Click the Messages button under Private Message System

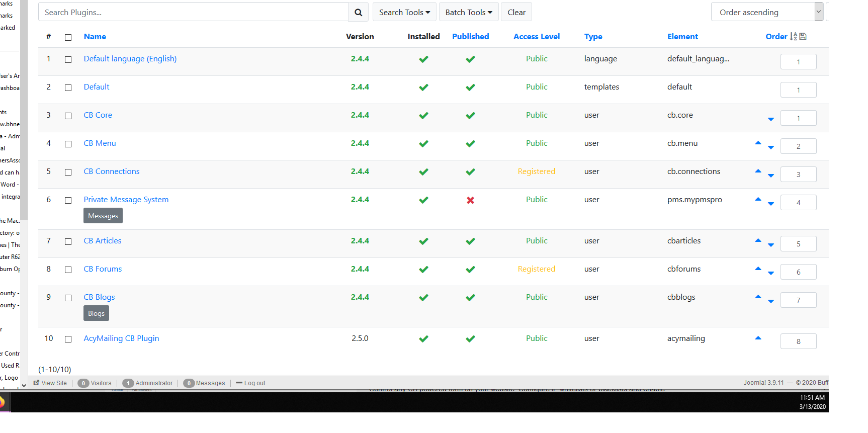[103, 216]
